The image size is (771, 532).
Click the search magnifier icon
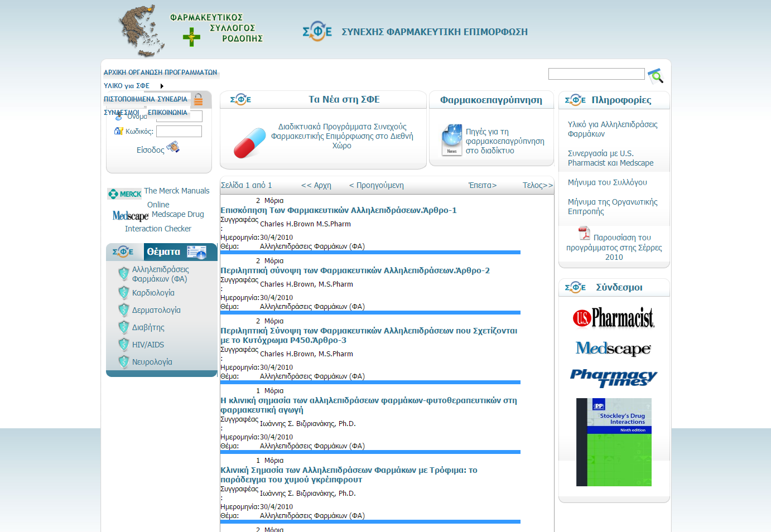tap(656, 76)
